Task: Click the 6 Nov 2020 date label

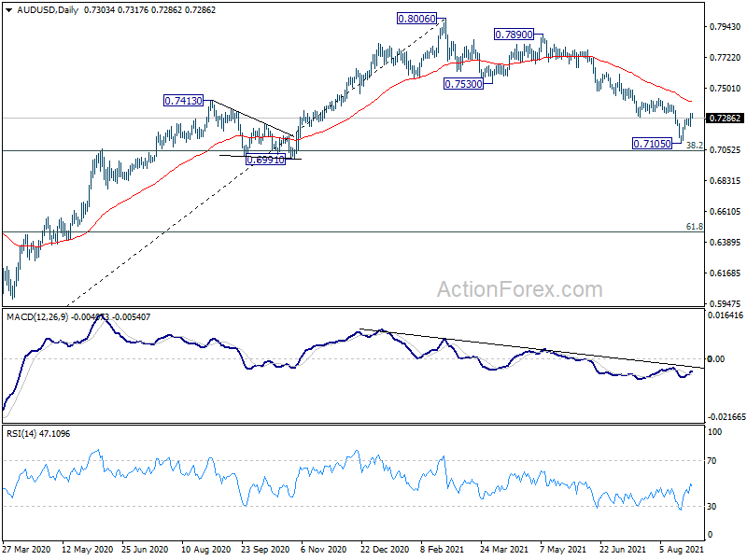Action: pyautogui.click(x=324, y=550)
